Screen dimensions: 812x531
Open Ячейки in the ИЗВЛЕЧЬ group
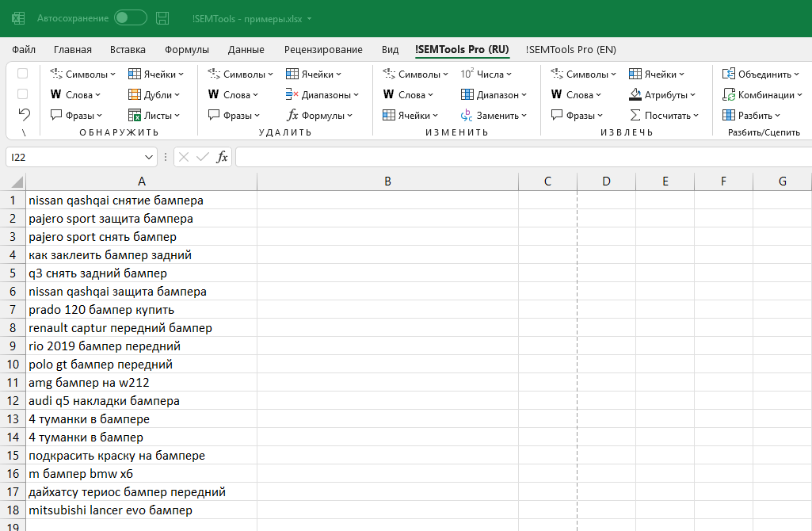pos(657,74)
